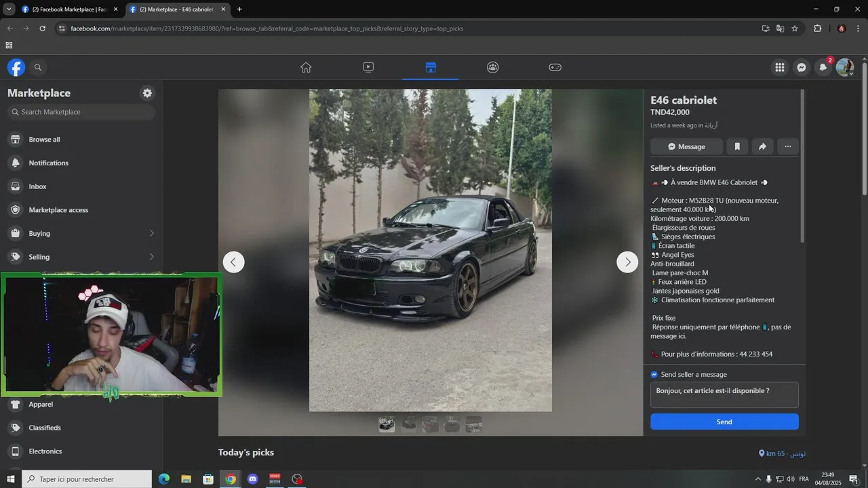
Task: Click in Search Marketplace field
Action: [81, 112]
